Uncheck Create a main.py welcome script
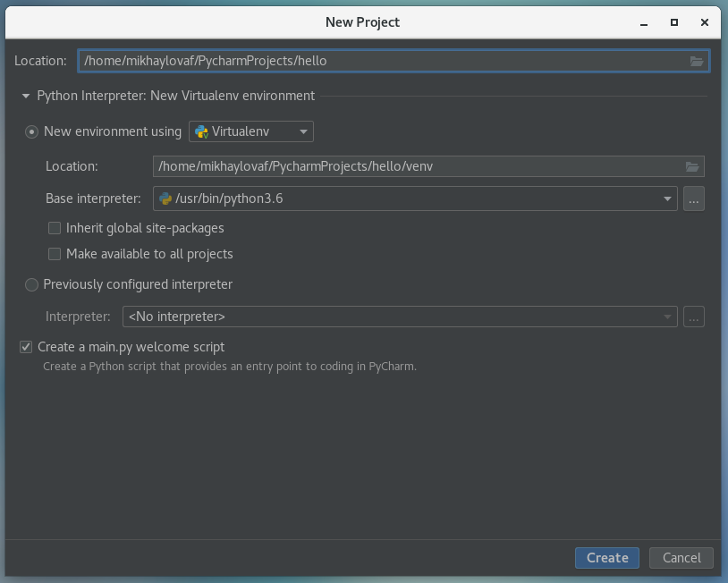728x583 pixels. pyautogui.click(x=26, y=347)
